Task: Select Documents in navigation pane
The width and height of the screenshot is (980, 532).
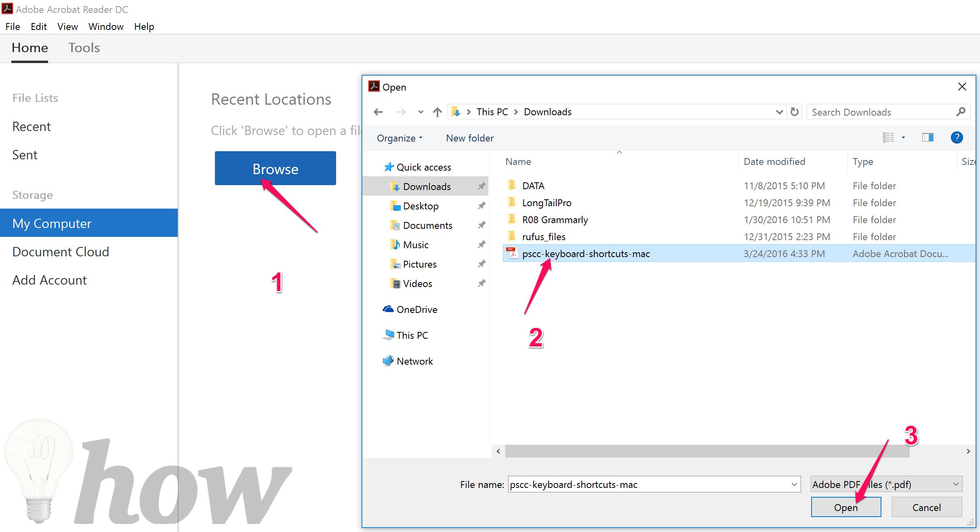Action: coord(427,225)
